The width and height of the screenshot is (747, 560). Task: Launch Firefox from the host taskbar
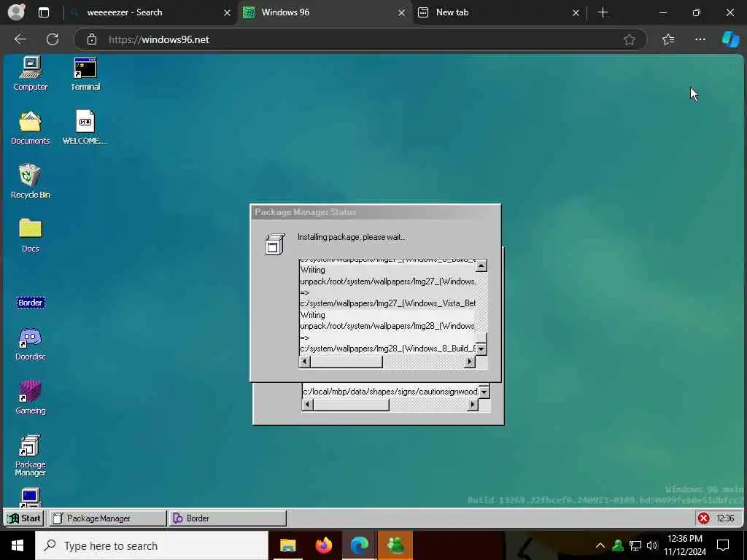coord(324,545)
